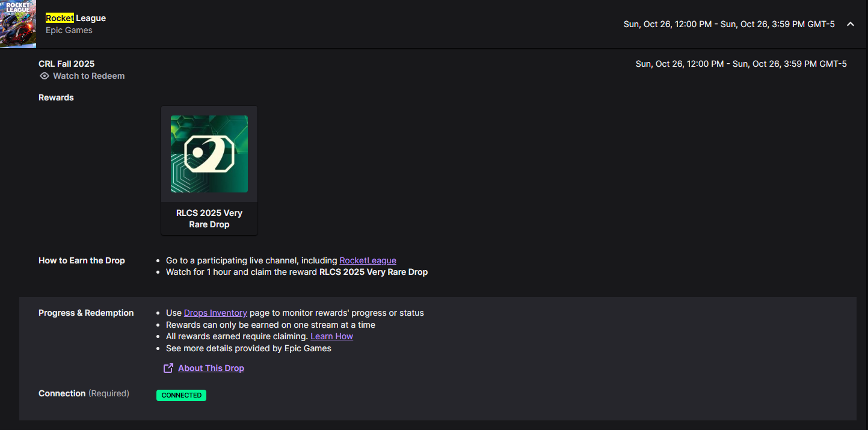Click the RLCS 2025 Very Rare Drop card title
Image resolution: width=868 pixels, height=430 pixels.
209,219
